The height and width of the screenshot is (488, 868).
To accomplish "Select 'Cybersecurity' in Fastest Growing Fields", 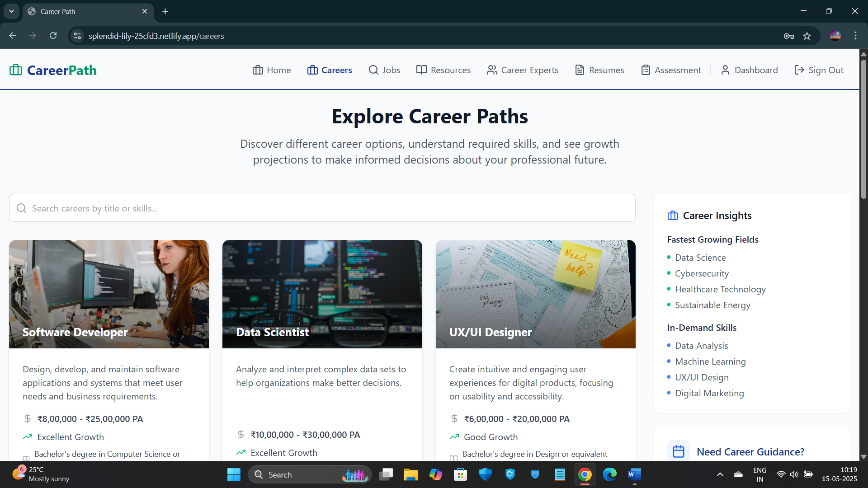I will pos(702,273).
